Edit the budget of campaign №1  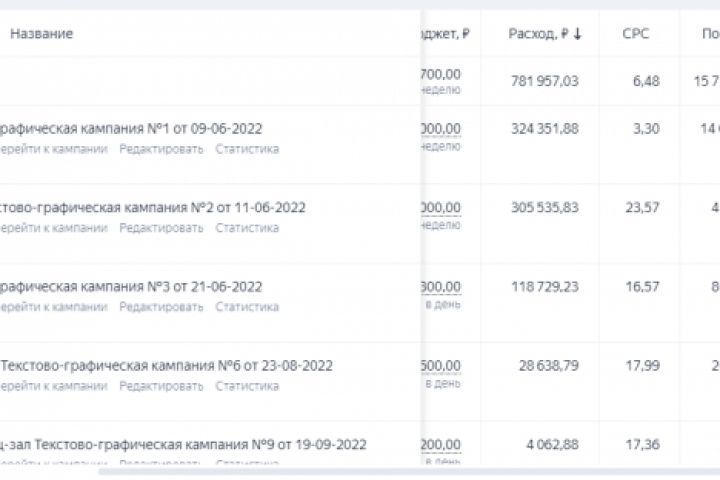[x=441, y=128]
